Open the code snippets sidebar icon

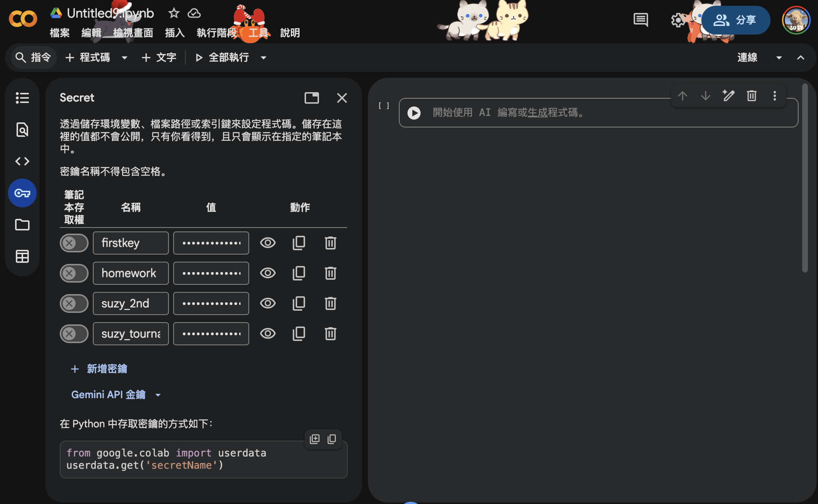click(x=22, y=161)
